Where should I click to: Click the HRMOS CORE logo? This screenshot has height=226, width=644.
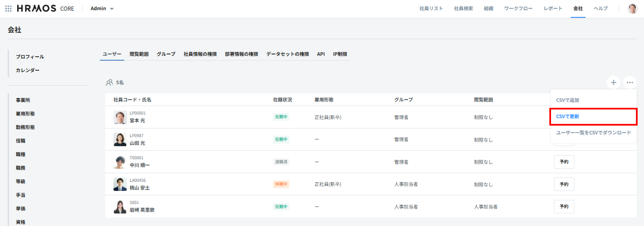(x=45, y=8)
